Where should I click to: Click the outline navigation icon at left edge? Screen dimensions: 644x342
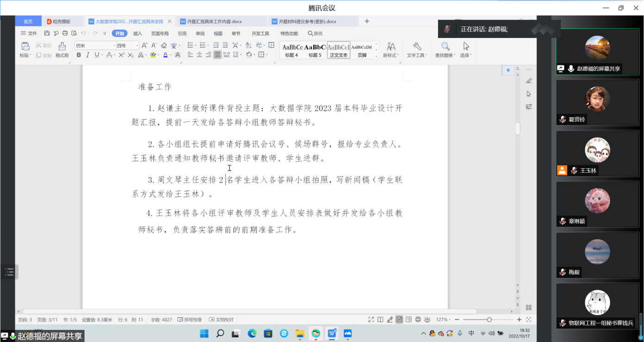coord(9,272)
